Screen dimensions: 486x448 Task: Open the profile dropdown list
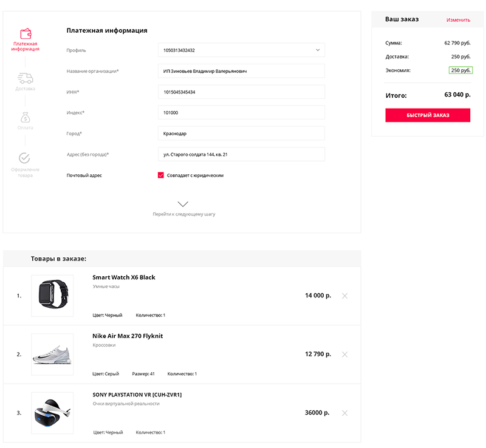point(241,50)
